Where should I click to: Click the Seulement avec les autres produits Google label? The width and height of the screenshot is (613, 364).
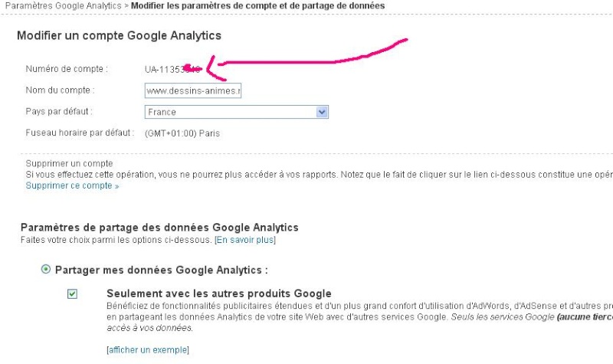pyautogui.click(x=219, y=293)
